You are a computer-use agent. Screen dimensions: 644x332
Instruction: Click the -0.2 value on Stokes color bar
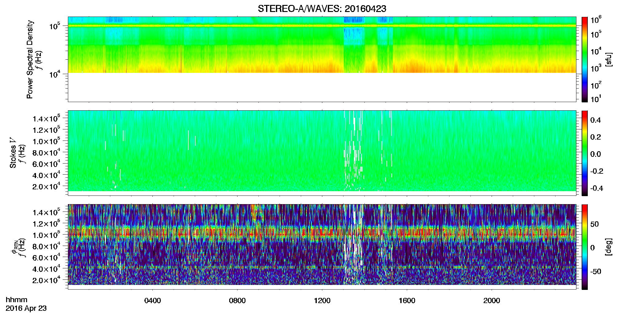coord(597,171)
